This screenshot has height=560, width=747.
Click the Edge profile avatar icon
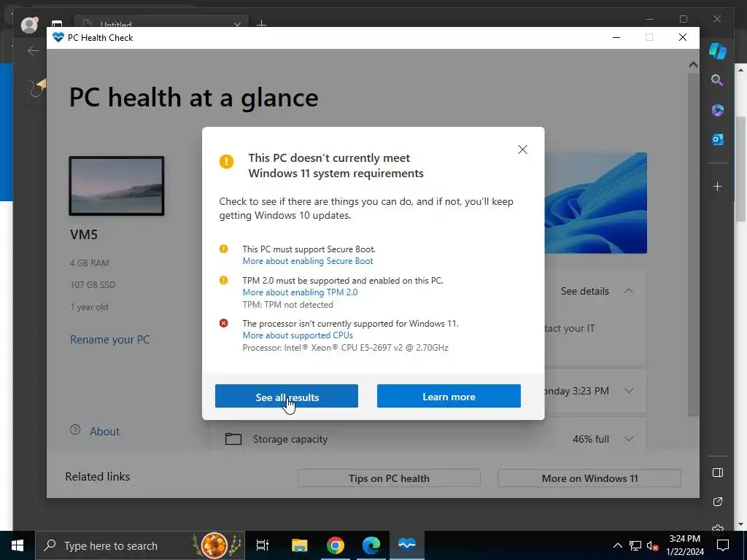pos(29,25)
